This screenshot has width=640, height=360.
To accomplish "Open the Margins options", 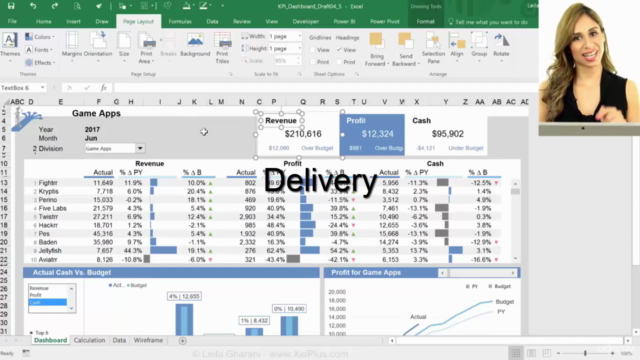I will [x=72, y=47].
